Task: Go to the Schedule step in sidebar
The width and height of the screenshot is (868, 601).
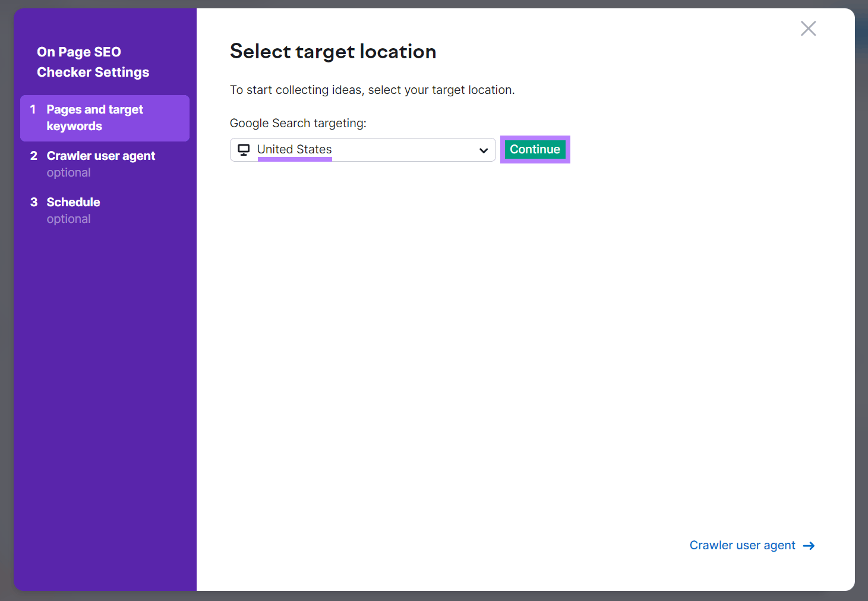Action: click(73, 202)
